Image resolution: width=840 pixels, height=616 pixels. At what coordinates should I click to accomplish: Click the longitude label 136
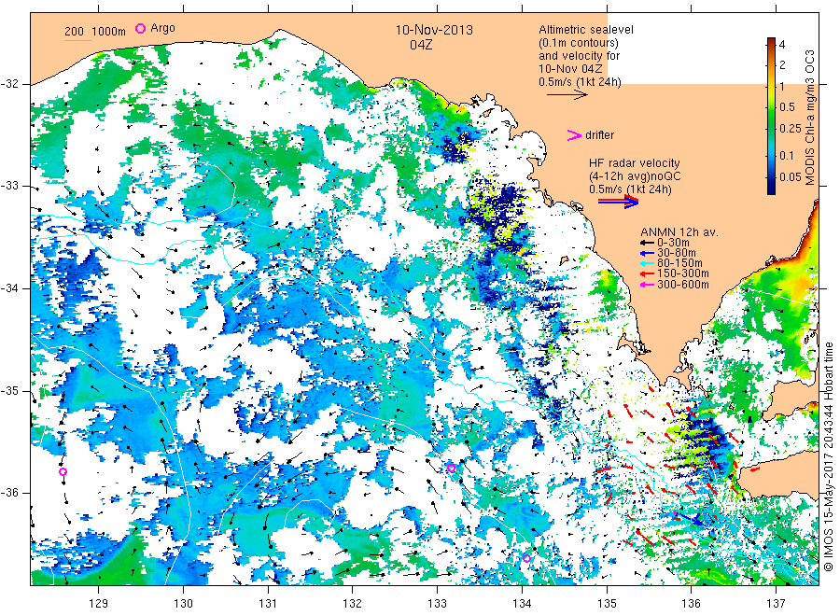pyautogui.click(x=691, y=604)
